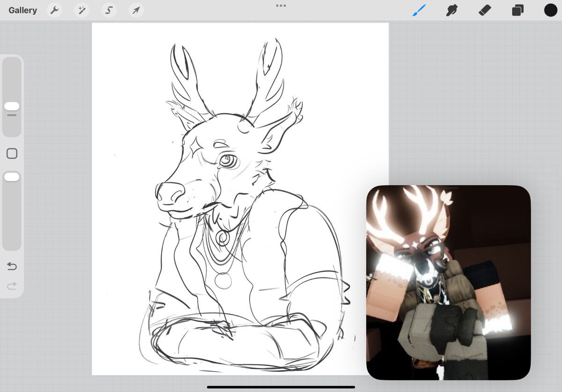Select the Smudge tool
The height and width of the screenshot is (392, 562).
click(x=451, y=10)
